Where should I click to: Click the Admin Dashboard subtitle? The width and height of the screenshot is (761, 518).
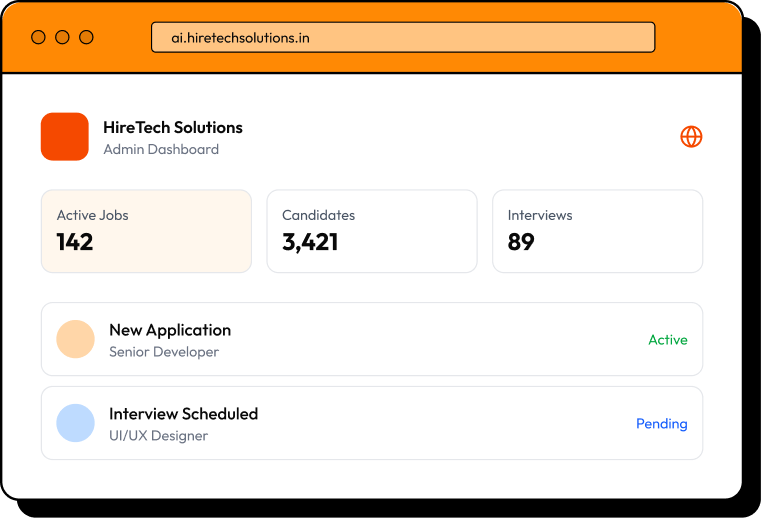161,150
